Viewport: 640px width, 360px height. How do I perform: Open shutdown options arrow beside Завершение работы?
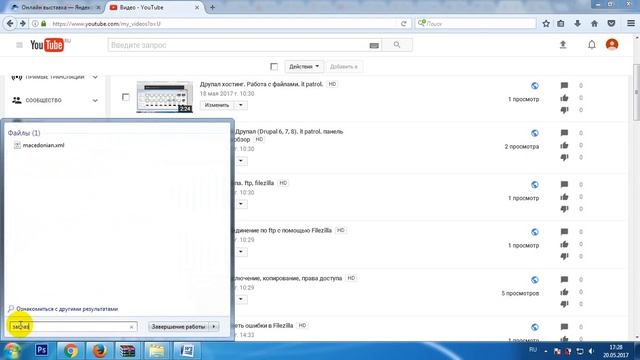214,327
